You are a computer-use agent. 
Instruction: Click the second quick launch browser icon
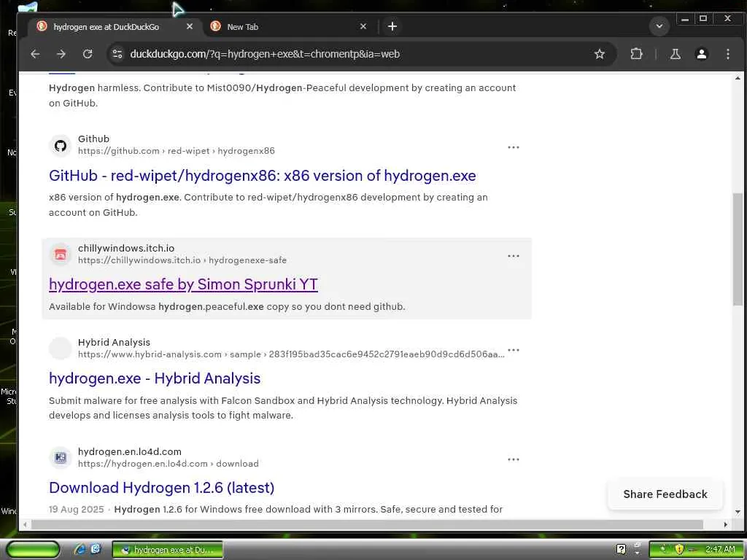(96, 550)
